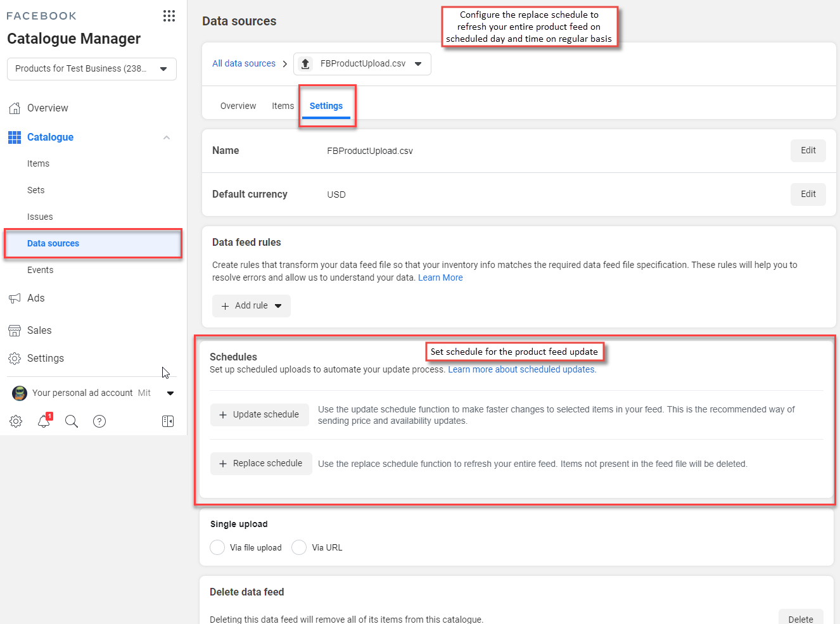The width and height of the screenshot is (840, 624).
Task: Select the Via URL radio button
Action: coord(299,547)
